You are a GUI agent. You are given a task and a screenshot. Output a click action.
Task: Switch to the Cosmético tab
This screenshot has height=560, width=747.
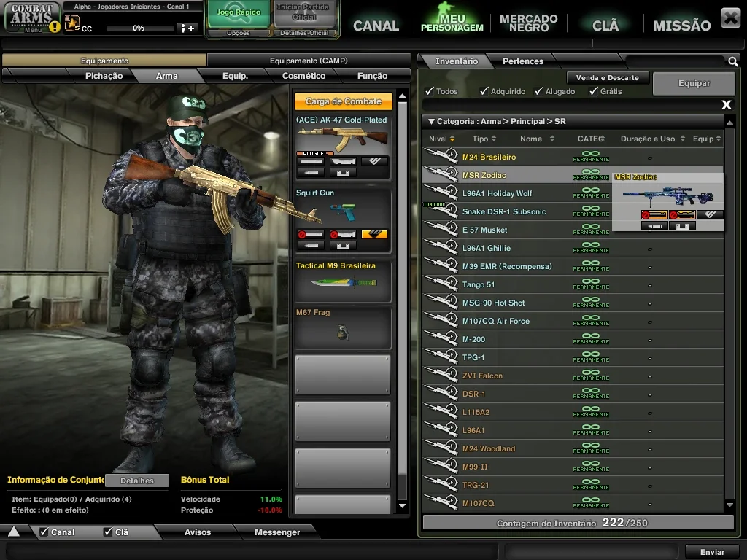tap(303, 76)
